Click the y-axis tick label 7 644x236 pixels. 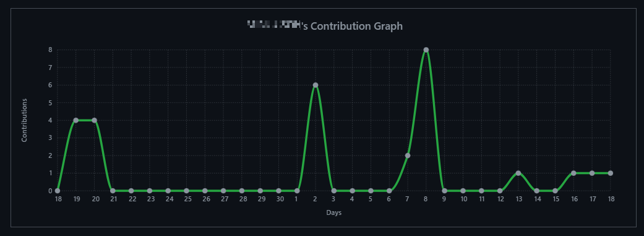coord(50,68)
